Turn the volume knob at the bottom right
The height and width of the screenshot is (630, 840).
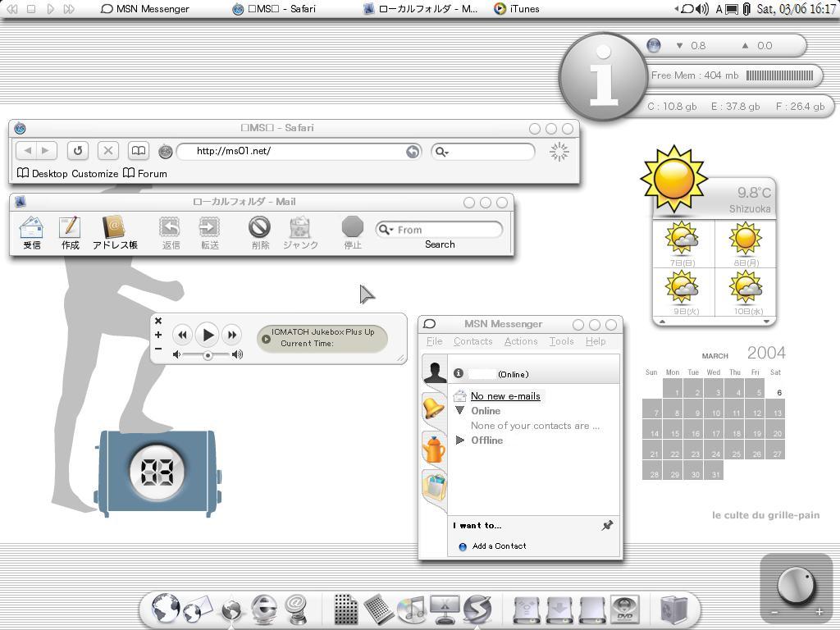tap(797, 585)
